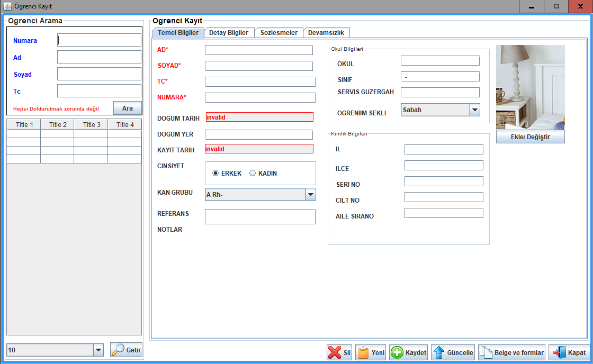Open the KAN GRUBU dropdown

tap(311, 194)
